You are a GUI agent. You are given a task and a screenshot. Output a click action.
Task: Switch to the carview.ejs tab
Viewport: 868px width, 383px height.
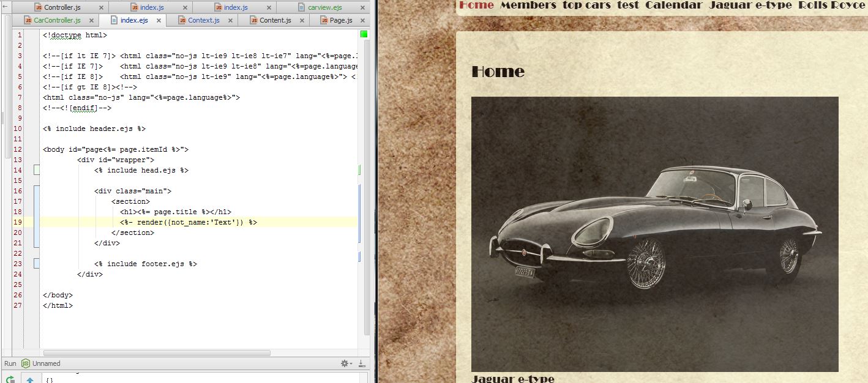[x=324, y=7]
